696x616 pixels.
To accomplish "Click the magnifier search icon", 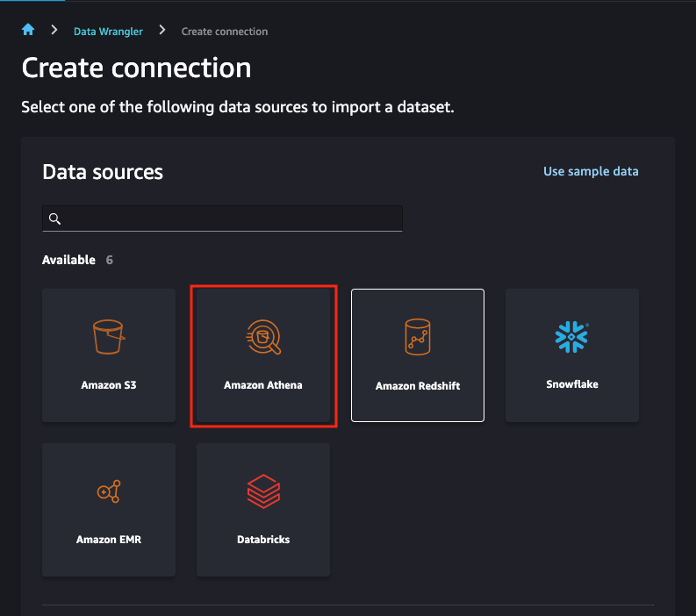I will click(x=54, y=218).
